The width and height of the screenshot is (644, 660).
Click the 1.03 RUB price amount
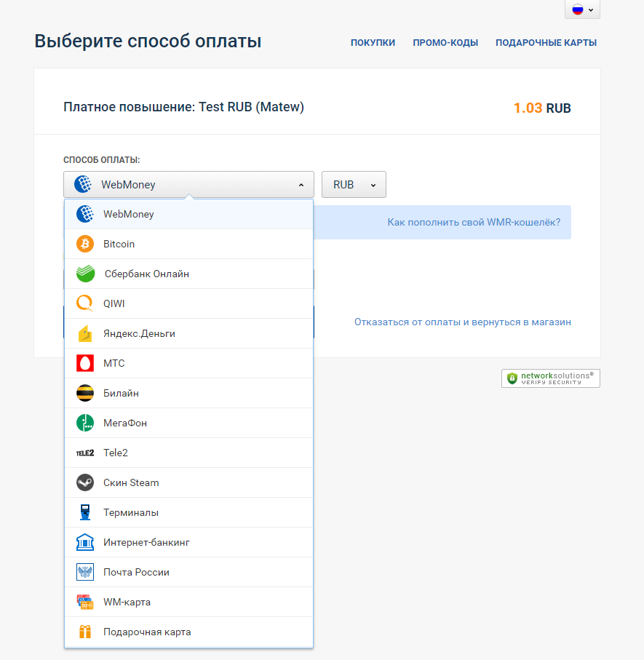coord(542,108)
